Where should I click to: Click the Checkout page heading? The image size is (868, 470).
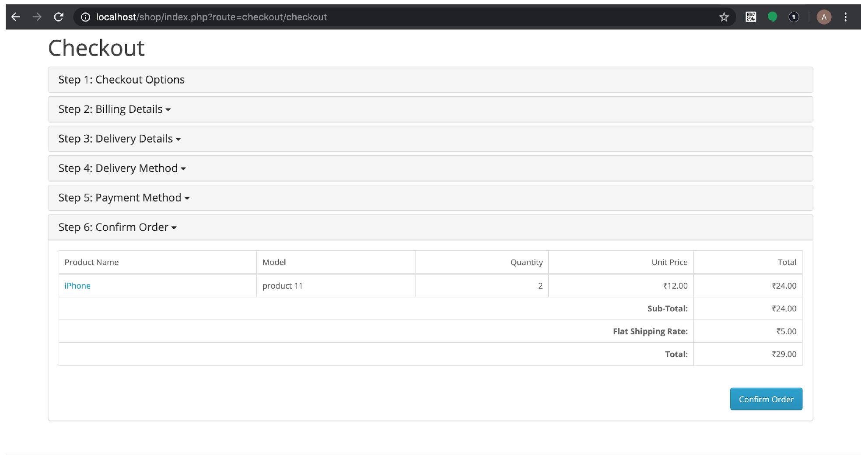(96, 48)
